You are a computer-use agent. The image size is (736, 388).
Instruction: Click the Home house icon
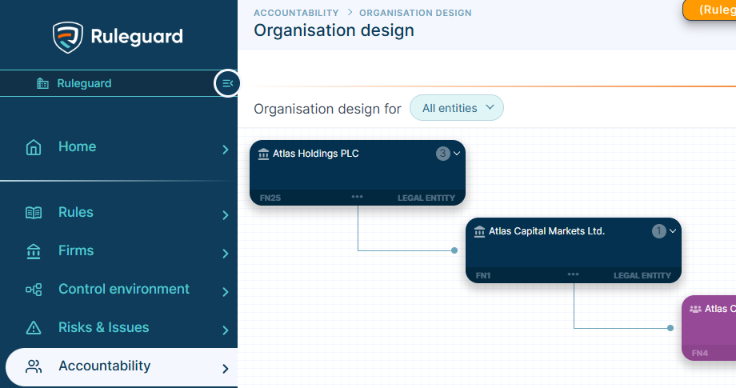pyautogui.click(x=33, y=147)
